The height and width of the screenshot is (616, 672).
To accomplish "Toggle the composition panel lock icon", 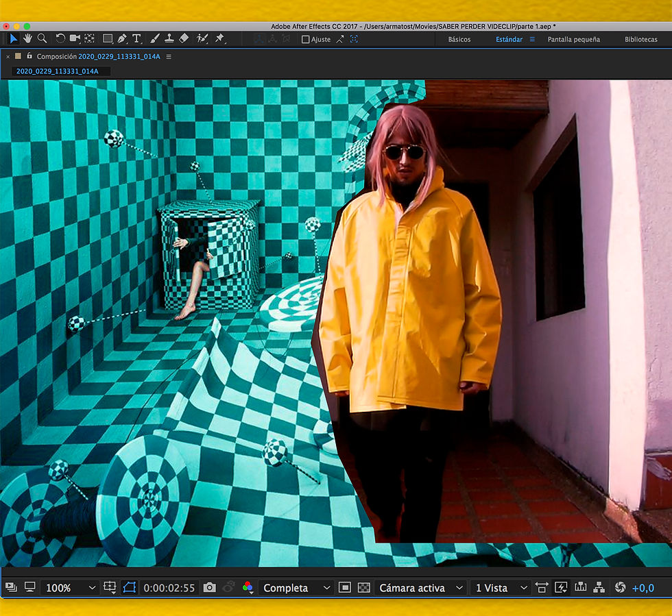I will 29,56.
